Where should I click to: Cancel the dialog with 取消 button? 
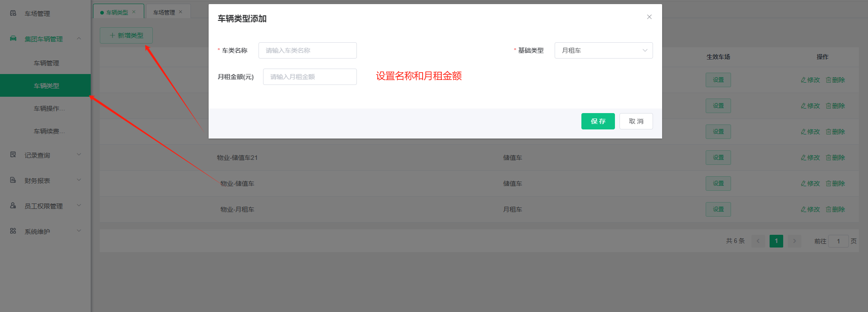point(636,121)
